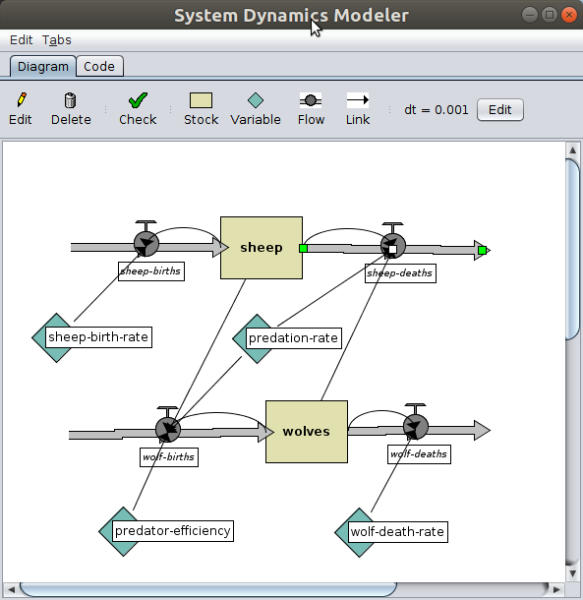Select the sheep stock box

coord(261,248)
